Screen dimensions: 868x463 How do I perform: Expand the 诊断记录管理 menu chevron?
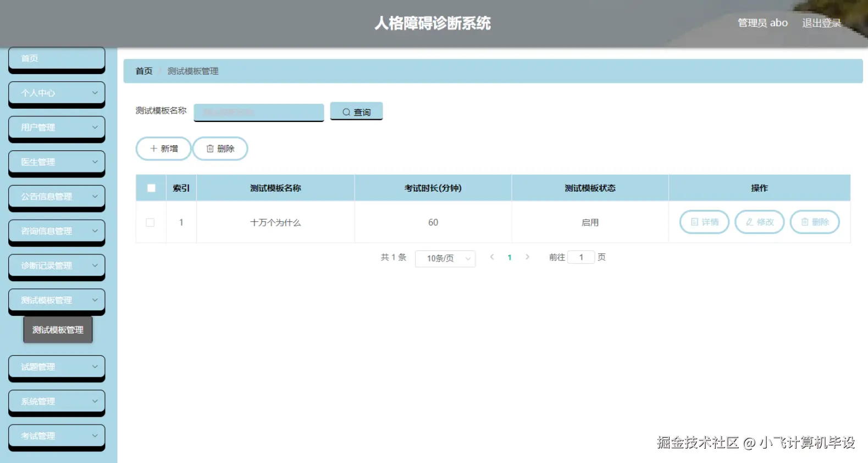point(95,265)
